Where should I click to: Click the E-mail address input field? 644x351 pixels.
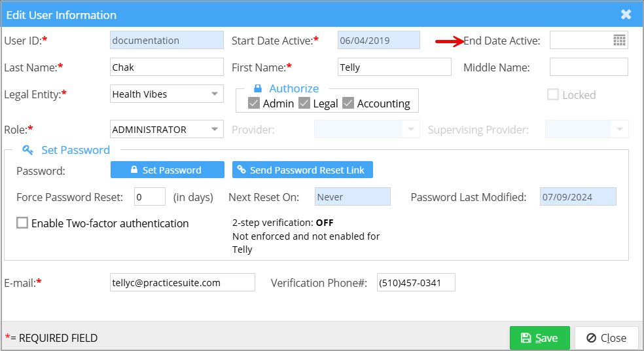(x=182, y=283)
